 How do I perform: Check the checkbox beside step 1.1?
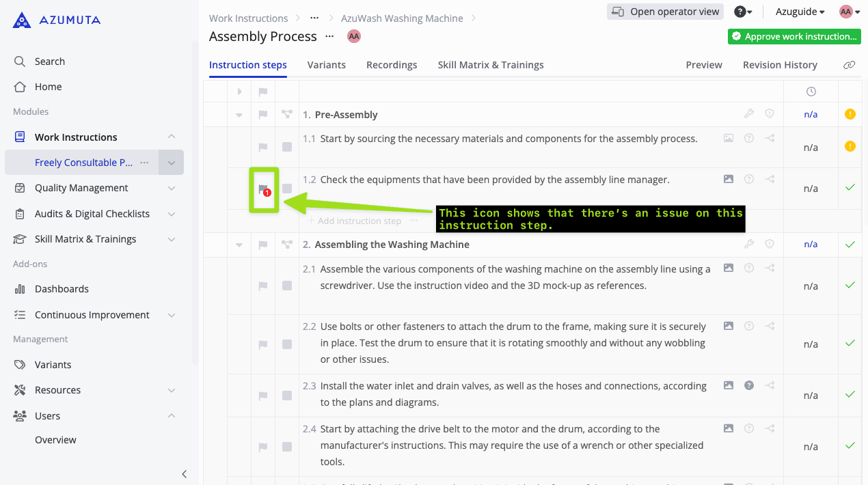(x=286, y=147)
